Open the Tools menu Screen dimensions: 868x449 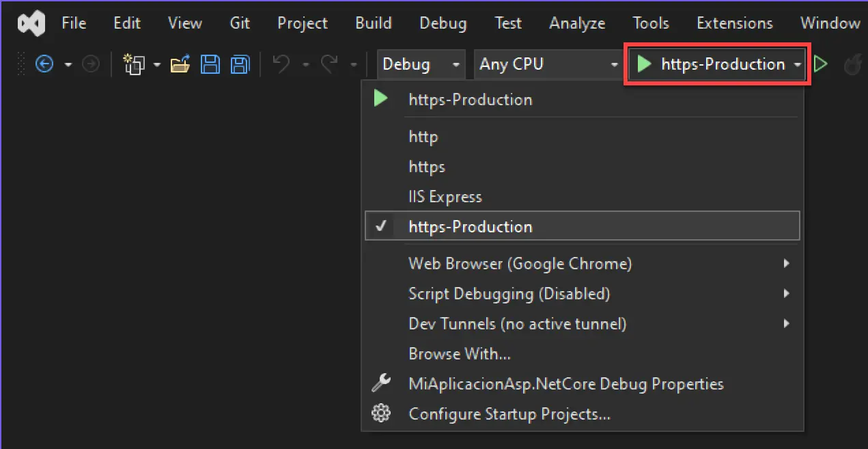click(x=650, y=23)
